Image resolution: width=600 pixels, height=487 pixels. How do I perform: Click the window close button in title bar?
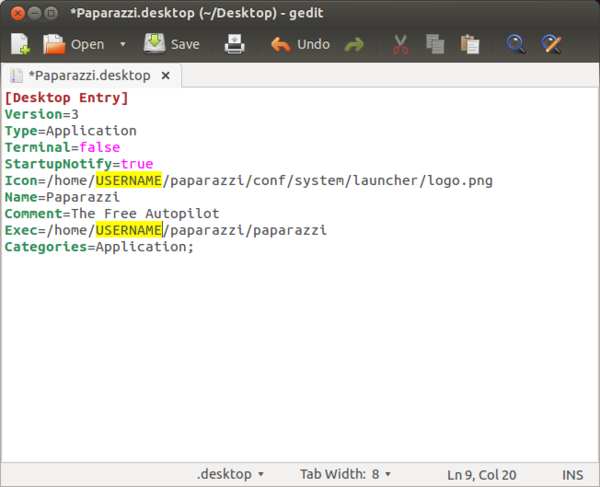[x=18, y=14]
